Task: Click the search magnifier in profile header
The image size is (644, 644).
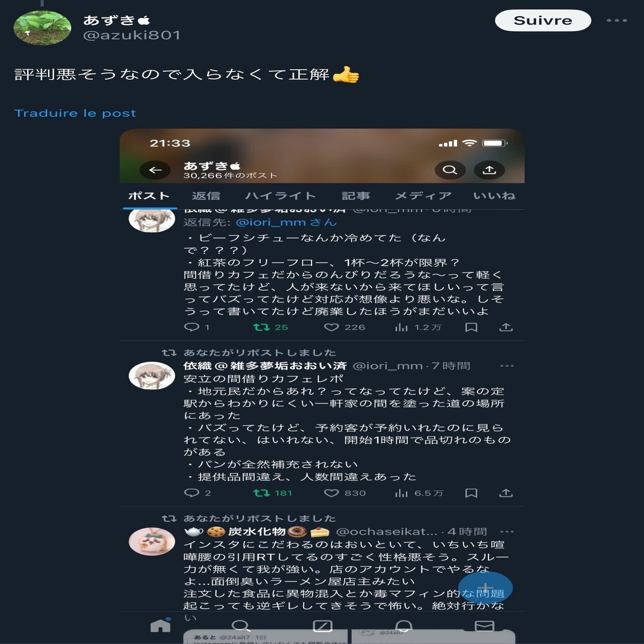Action: (450, 170)
